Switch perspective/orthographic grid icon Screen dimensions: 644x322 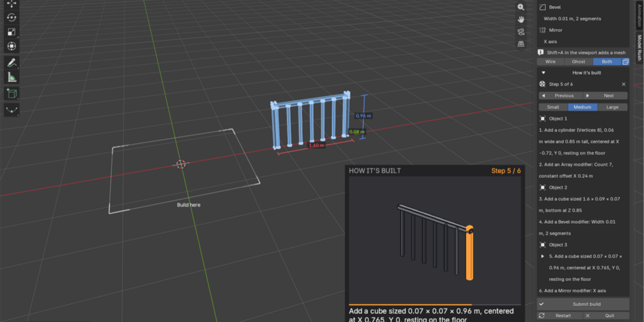click(x=521, y=44)
